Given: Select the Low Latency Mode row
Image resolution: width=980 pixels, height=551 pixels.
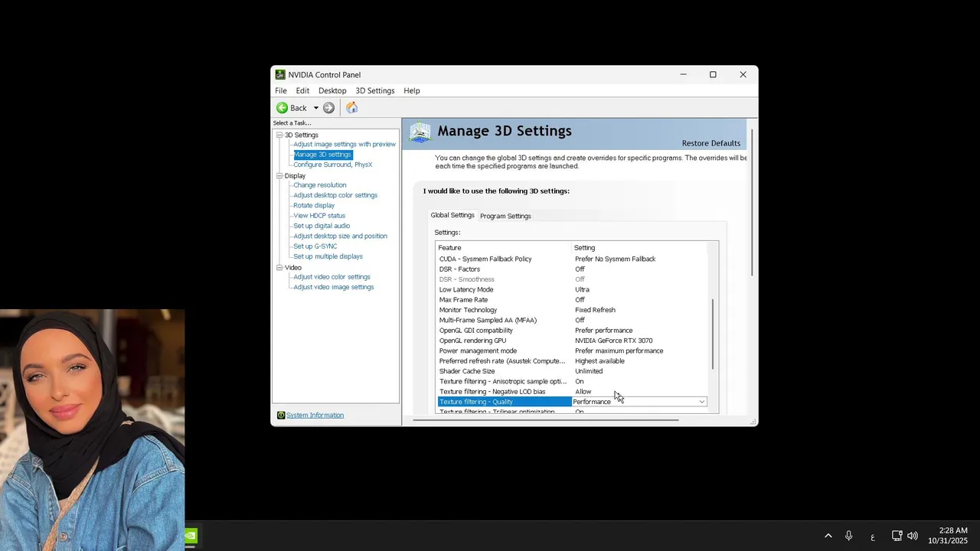Looking at the screenshot, I should click(572, 289).
